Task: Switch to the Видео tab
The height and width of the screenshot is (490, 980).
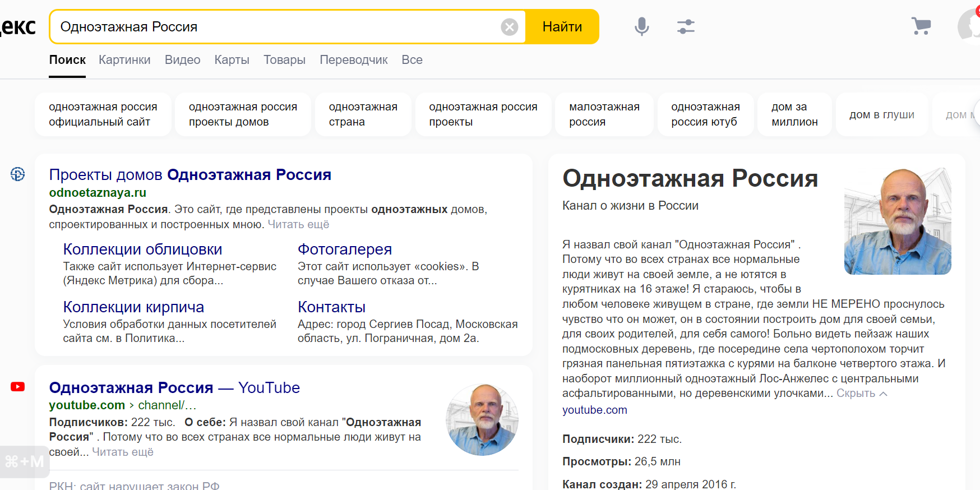Action: 182,60
